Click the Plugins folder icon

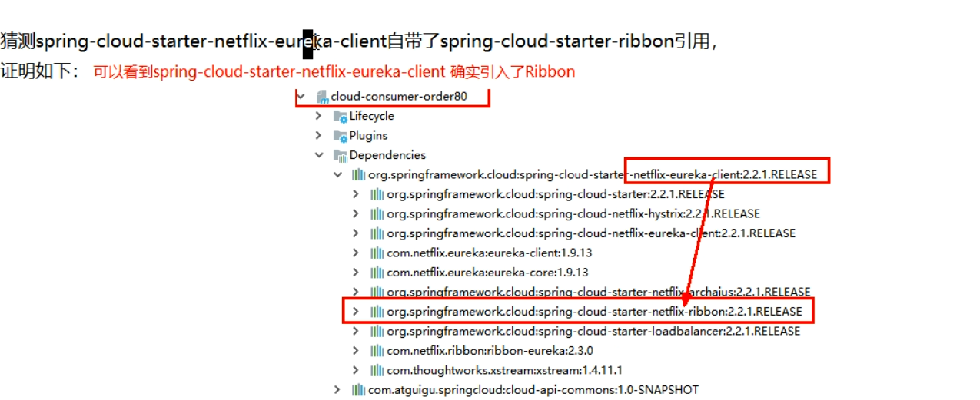coord(340,136)
